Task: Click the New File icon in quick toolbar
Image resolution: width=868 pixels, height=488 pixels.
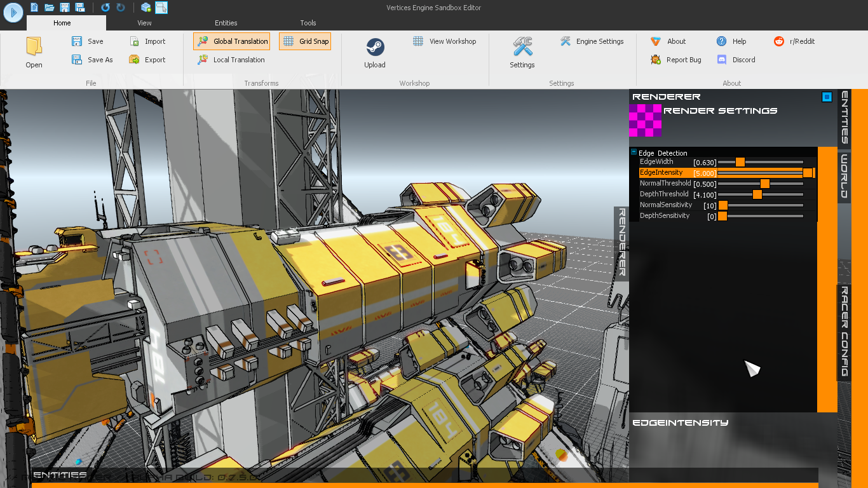Action: point(34,8)
